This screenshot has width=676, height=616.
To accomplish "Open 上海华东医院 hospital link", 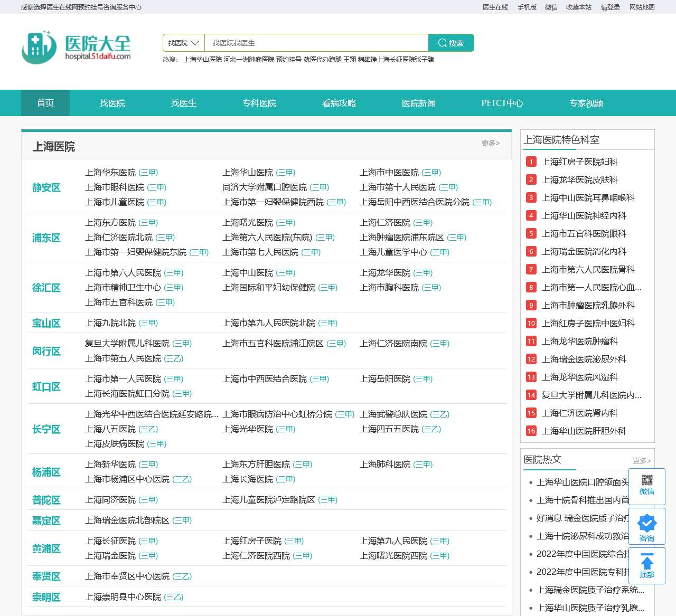I will point(110,173).
